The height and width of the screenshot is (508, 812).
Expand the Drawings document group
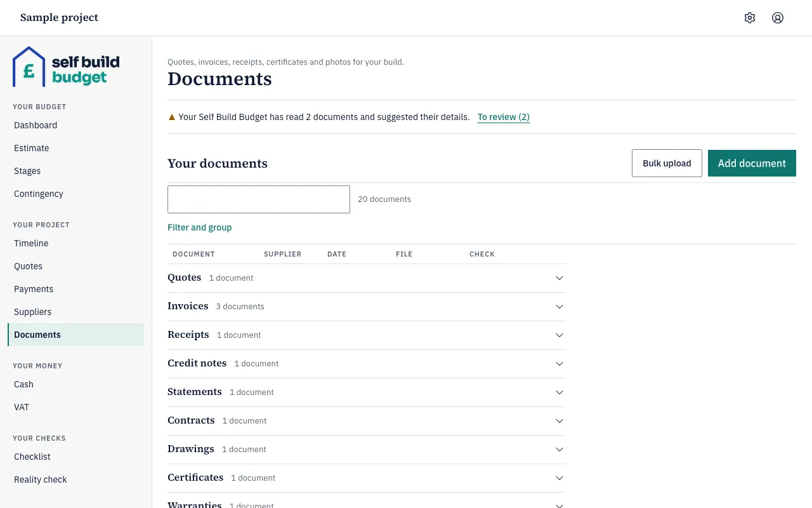(367, 450)
